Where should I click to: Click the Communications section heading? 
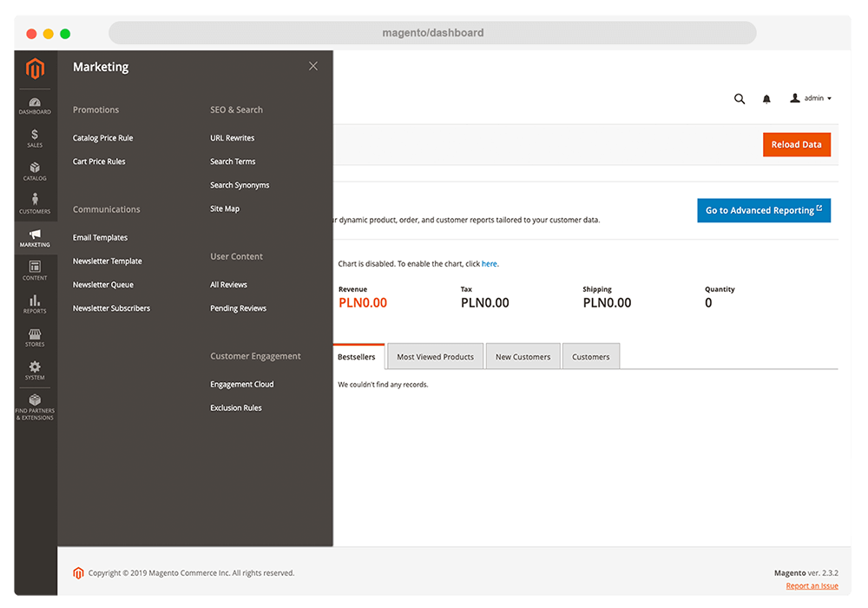coord(106,209)
